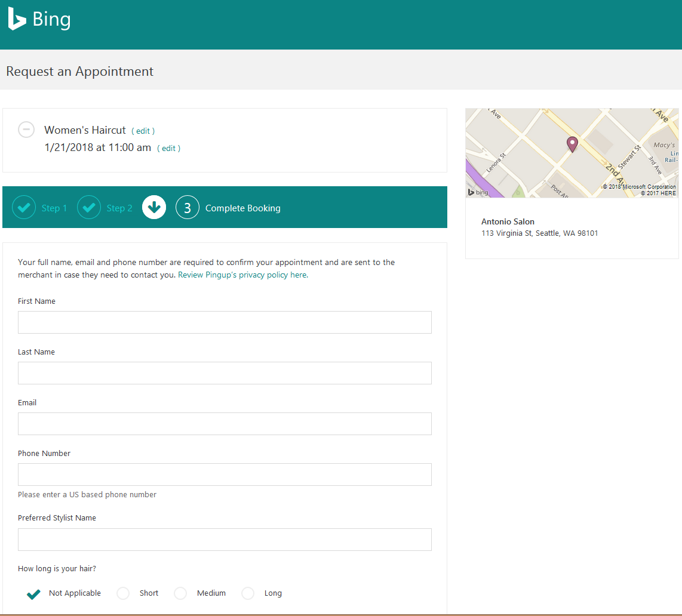Go to Step 2 tab label

119,208
